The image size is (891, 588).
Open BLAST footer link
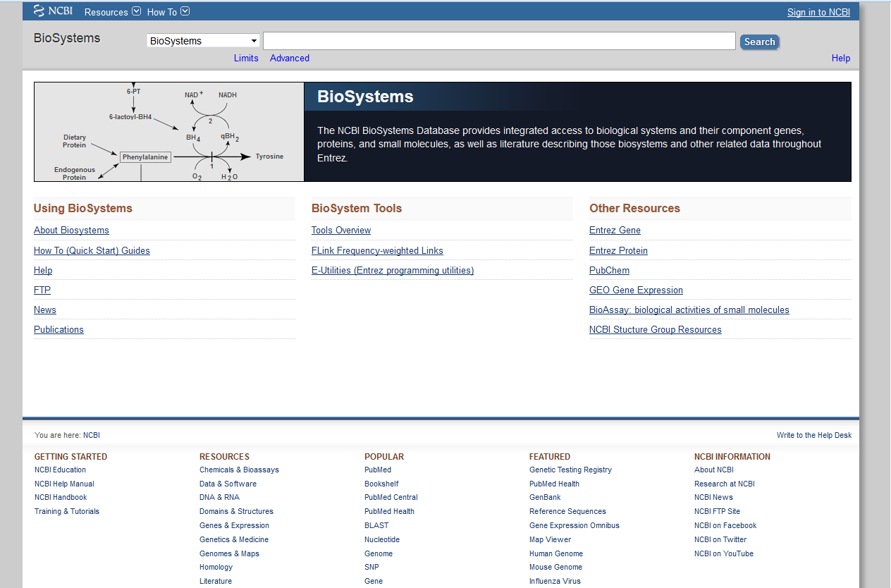click(x=376, y=525)
